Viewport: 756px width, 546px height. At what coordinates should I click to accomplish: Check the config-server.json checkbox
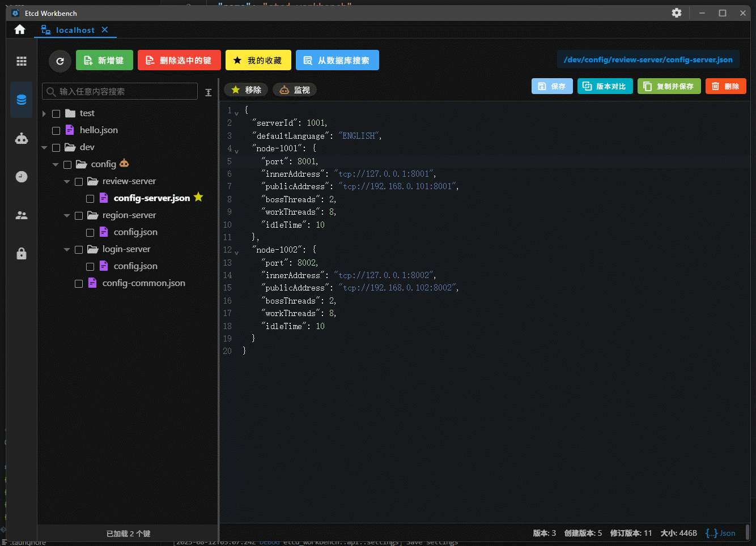coord(90,199)
